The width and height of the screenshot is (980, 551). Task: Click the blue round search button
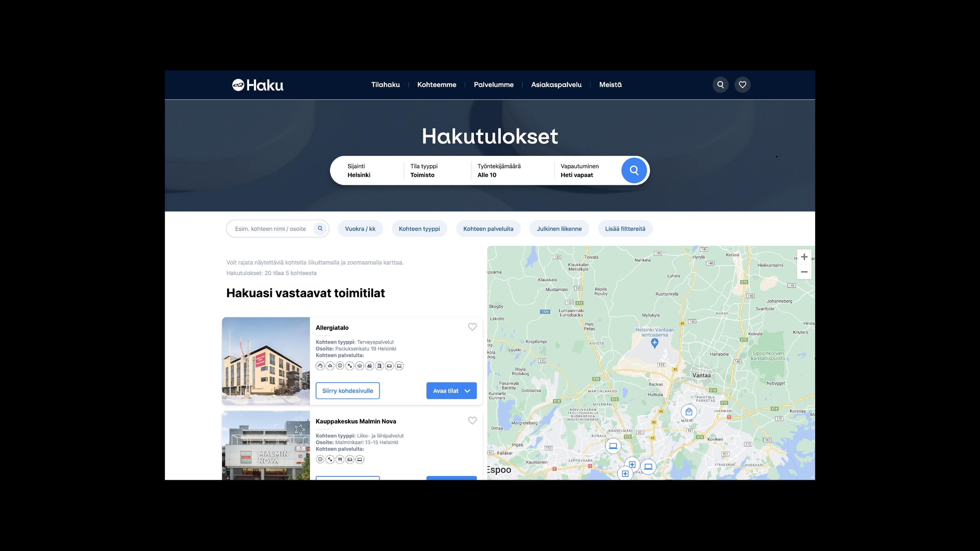coord(634,170)
